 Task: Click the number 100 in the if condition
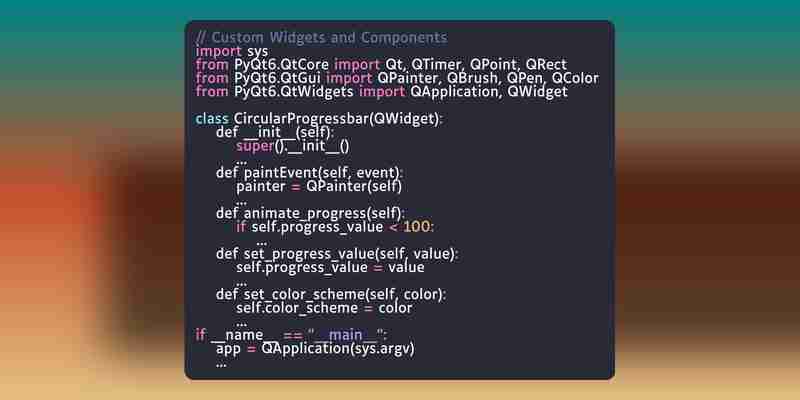(x=416, y=227)
